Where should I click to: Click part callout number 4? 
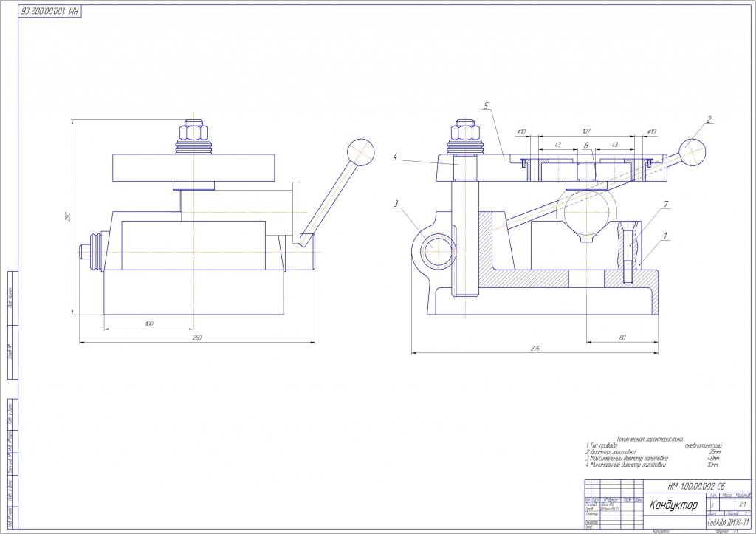[395, 156]
